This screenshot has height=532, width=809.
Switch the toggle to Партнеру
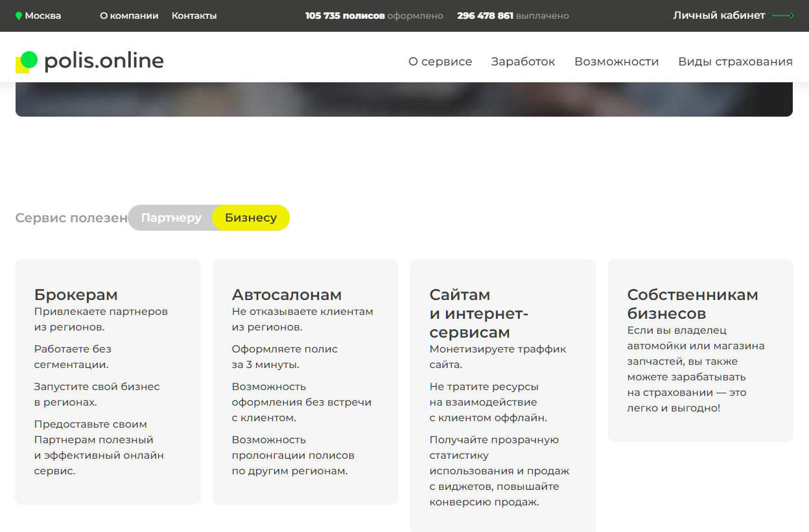(171, 218)
